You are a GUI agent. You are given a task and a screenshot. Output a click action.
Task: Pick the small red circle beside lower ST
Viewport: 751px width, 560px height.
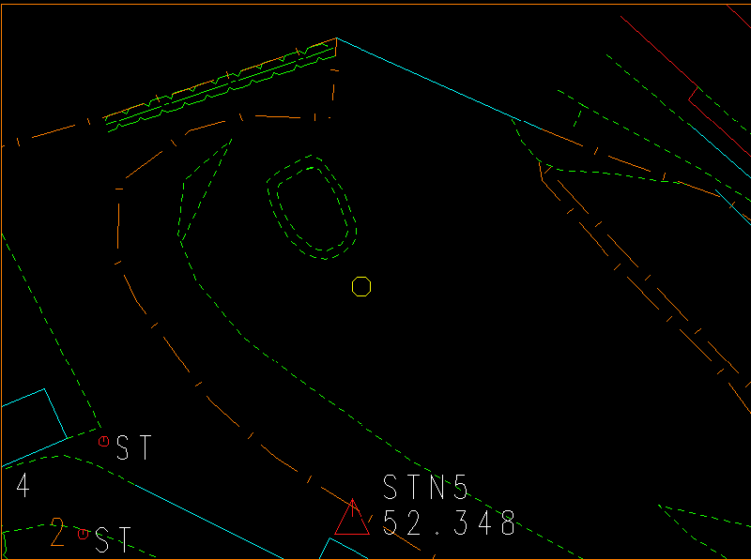coord(84,534)
